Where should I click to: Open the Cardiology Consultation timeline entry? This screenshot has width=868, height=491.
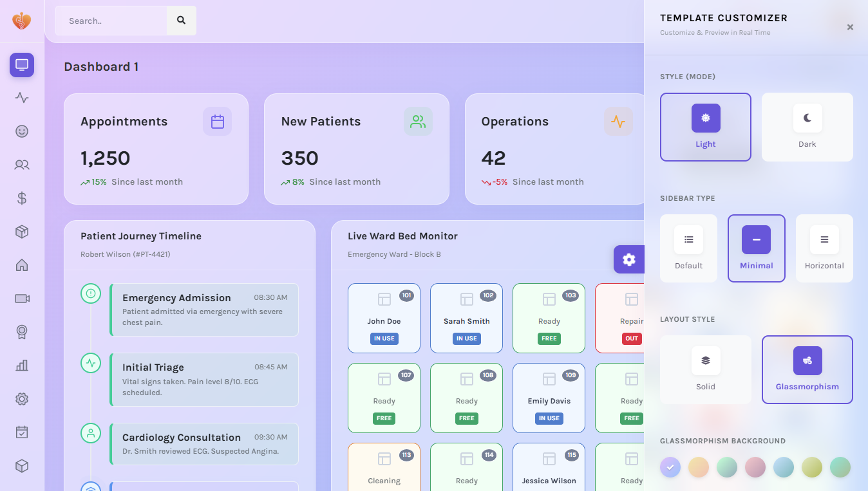204,444
